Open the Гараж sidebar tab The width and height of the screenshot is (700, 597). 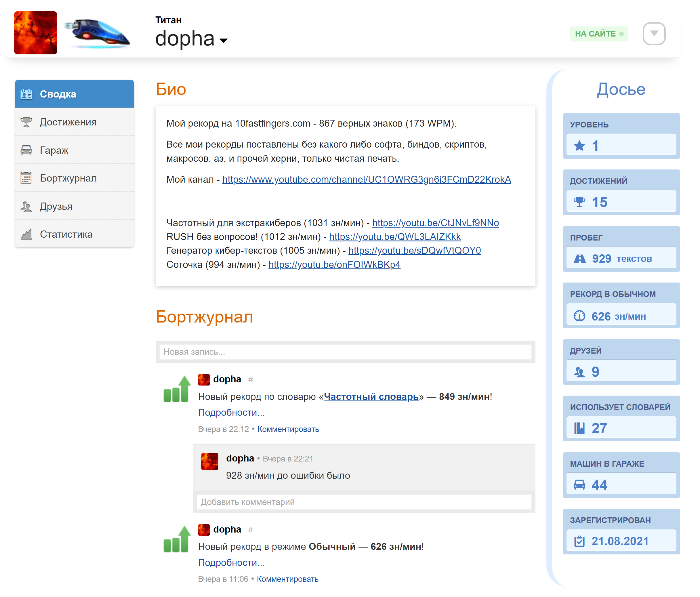point(74,150)
